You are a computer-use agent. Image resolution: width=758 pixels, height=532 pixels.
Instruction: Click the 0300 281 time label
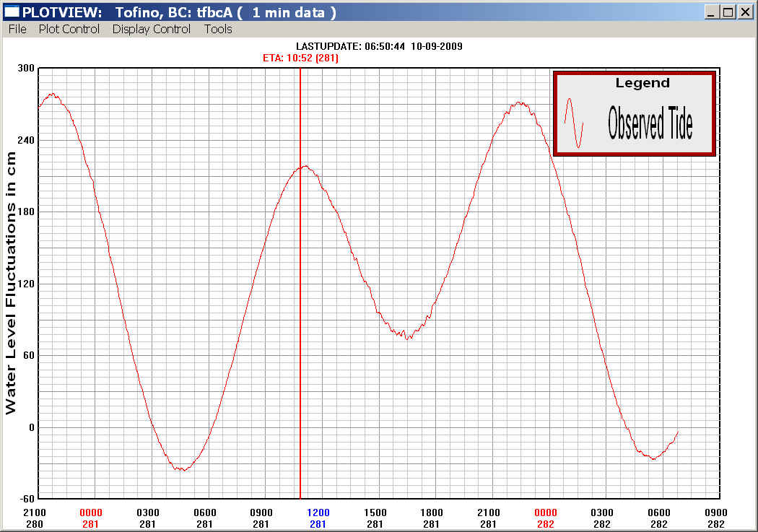(x=148, y=518)
